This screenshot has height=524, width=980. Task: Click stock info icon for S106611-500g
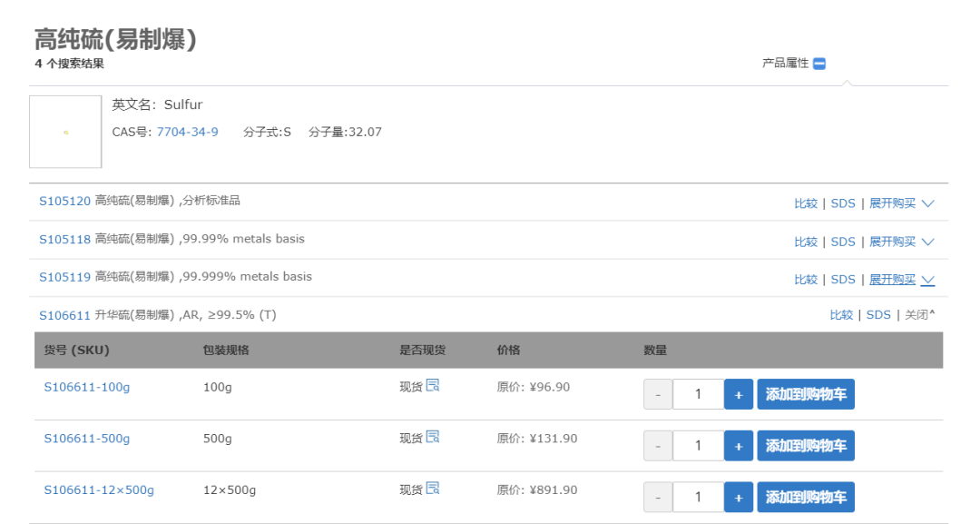pos(433,437)
